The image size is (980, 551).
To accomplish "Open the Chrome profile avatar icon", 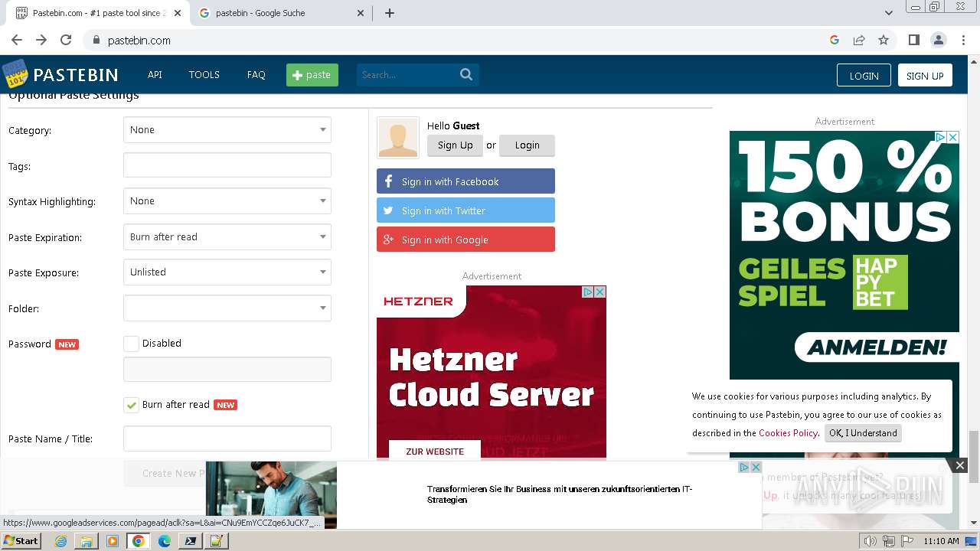I will coord(938,40).
